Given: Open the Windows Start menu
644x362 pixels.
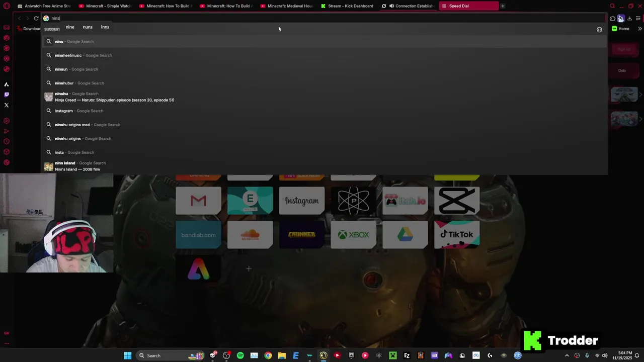Looking at the screenshot, I should [x=128, y=355].
